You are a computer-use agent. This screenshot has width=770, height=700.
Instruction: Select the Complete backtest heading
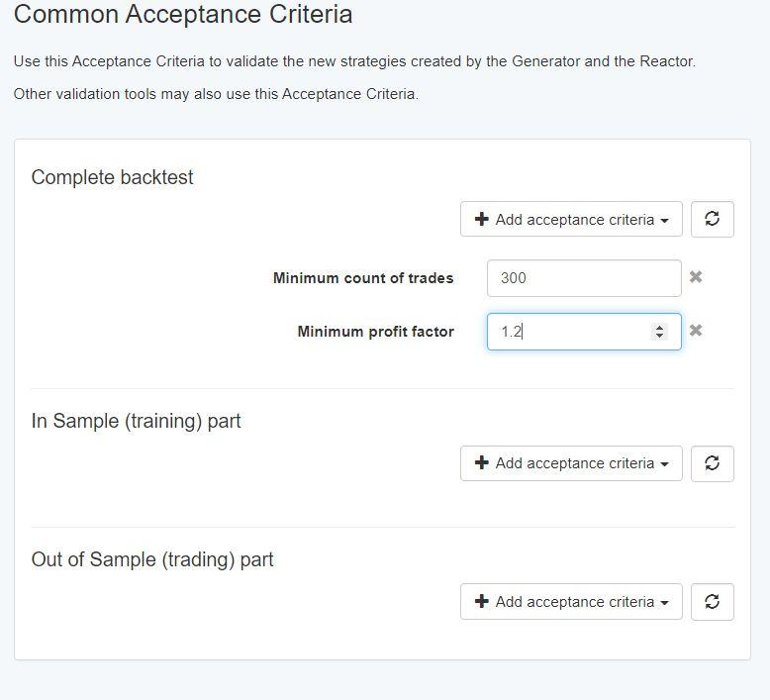pos(113,177)
